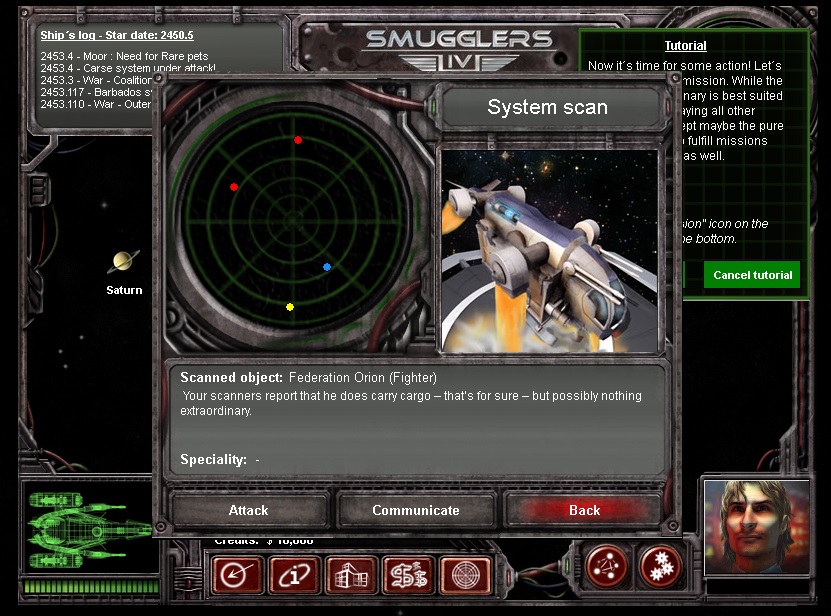Open the gears settings icon
Viewport: 831px width, 616px height.
pyautogui.click(x=660, y=567)
